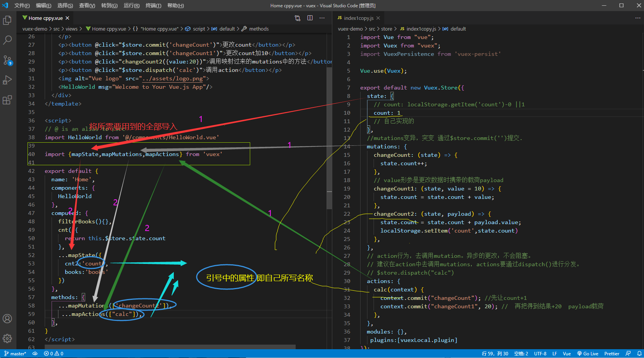The height and width of the screenshot is (358, 644).
Task: Open the 编辑(E) menu
Action: (x=44, y=5)
